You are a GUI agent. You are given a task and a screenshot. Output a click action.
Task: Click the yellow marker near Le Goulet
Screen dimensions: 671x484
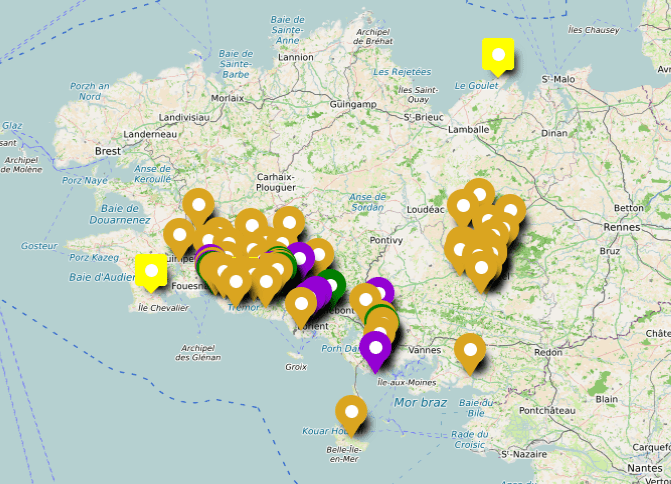coord(497,55)
